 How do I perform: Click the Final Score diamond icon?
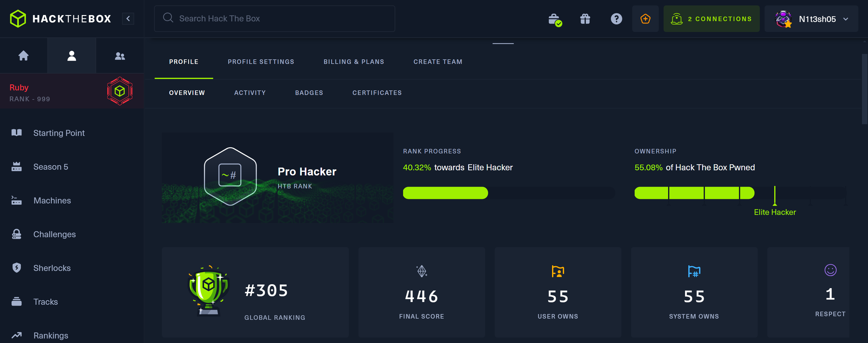tap(421, 271)
